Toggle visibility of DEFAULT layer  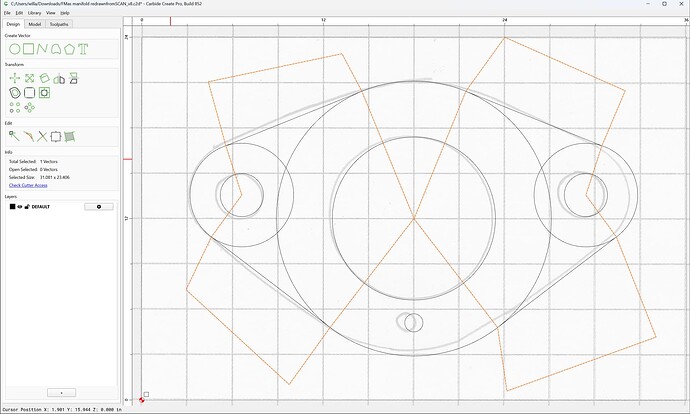point(20,207)
